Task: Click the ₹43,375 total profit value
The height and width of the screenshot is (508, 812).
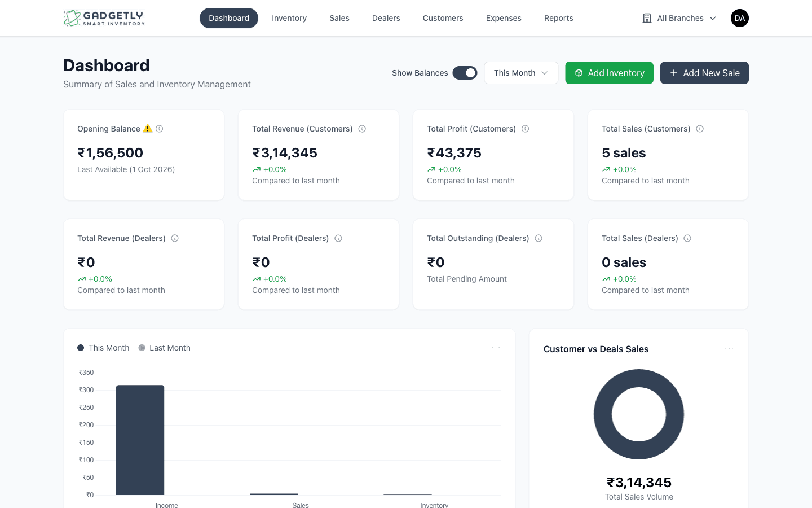Action: (x=454, y=153)
